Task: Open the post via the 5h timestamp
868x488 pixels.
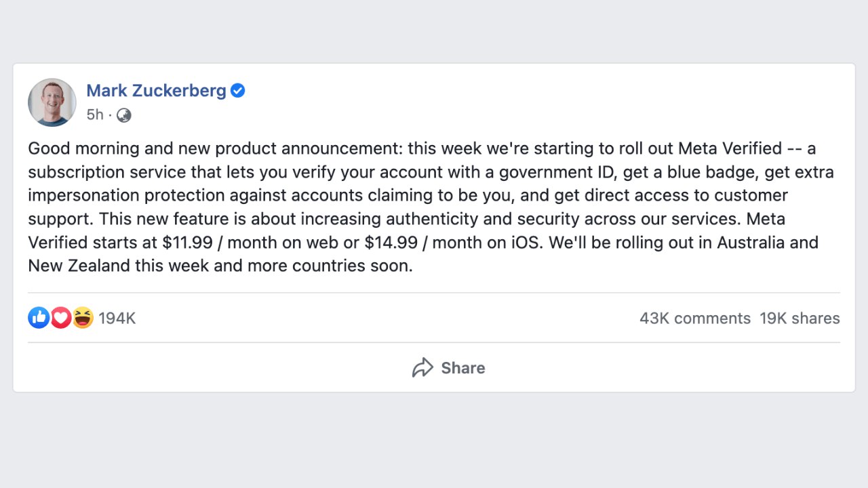Action: tap(95, 115)
